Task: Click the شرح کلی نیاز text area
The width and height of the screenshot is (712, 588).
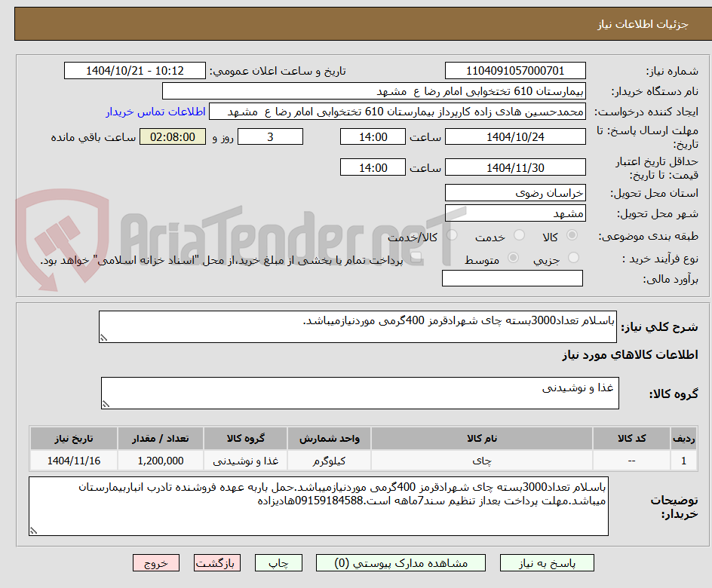Action: [358, 326]
